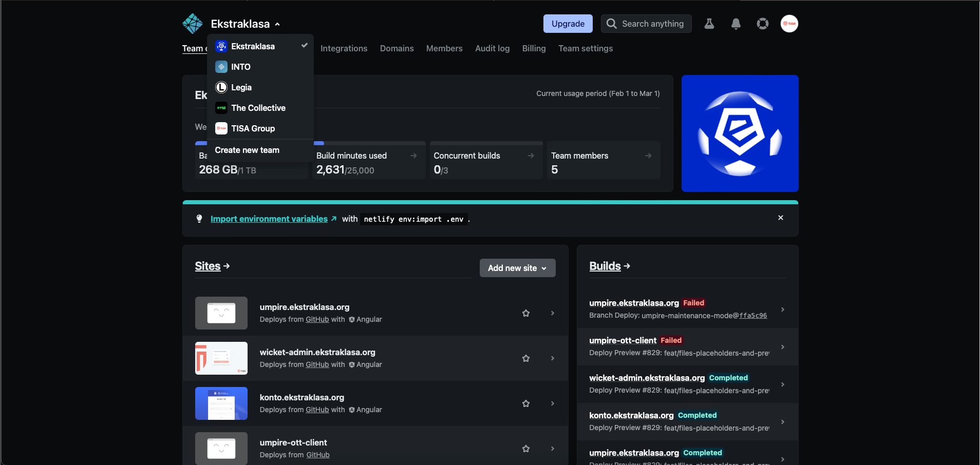980x465 pixels.
Task: Switch to TISA Group team
Action: click(x=260, y=128)
